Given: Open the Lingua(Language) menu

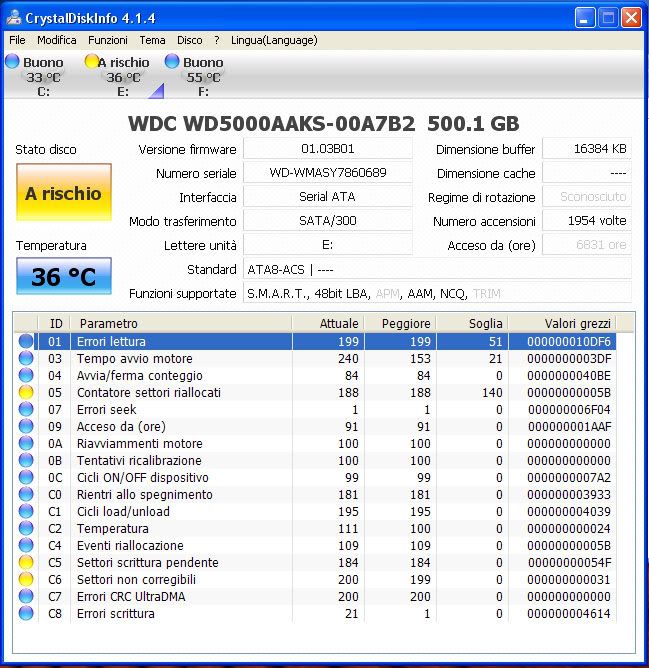Looking at the screenshot, I should pyautogui.click(x=274, y=40).
